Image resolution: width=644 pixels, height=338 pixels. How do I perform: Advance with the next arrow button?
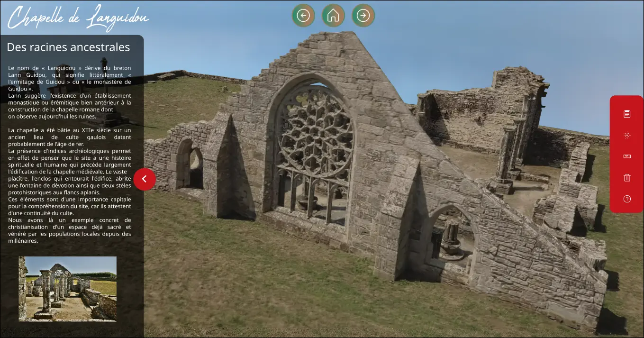(363, 16)
